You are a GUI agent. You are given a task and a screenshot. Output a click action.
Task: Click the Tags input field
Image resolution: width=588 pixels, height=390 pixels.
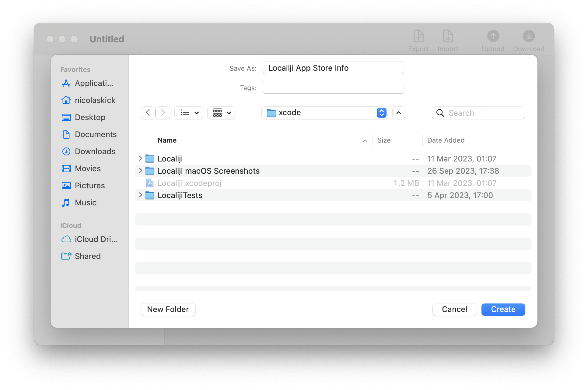click(x=333, y=87)
